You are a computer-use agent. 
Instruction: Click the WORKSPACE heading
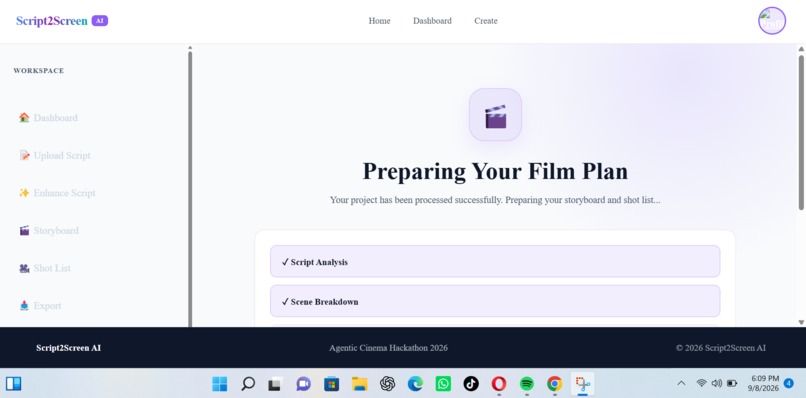coord(39,71)
